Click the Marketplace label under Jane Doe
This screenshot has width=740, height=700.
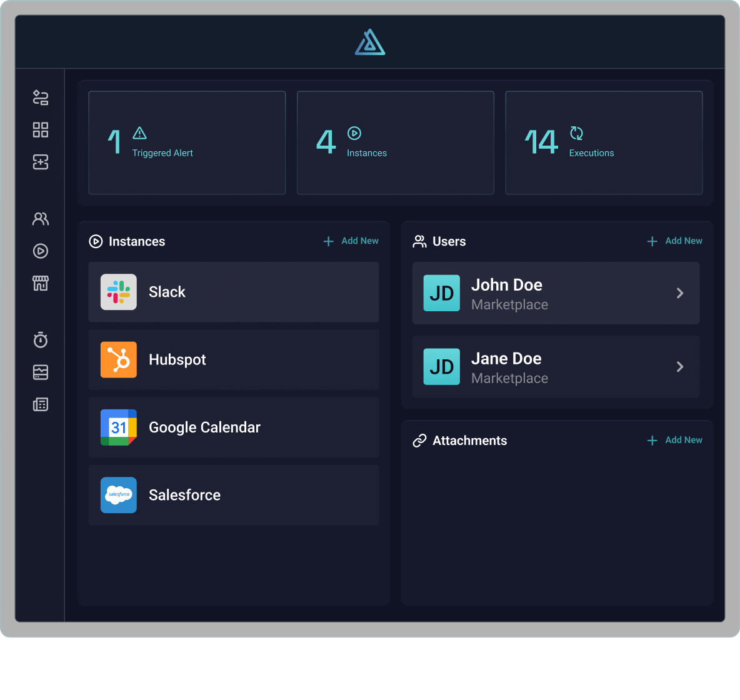[x=510, y=379]
